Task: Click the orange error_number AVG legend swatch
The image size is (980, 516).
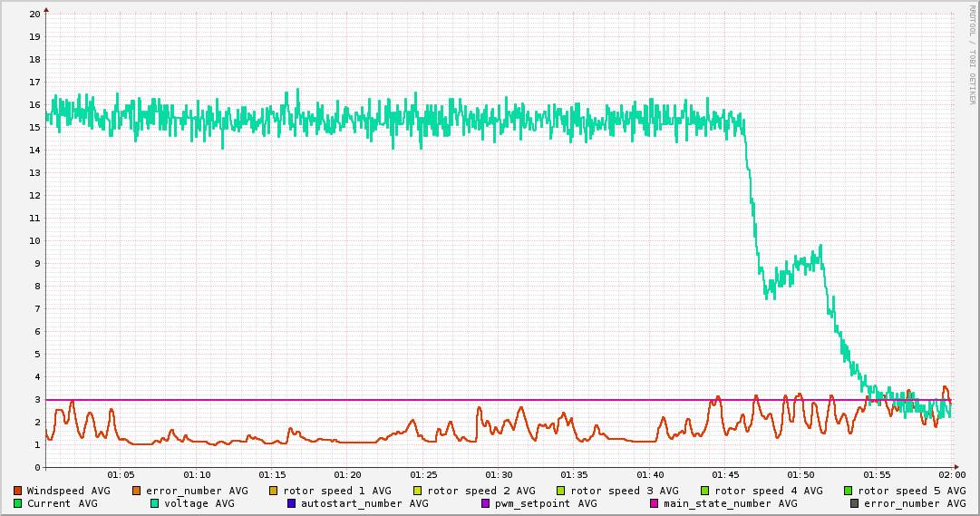Action: click(137, 491)
